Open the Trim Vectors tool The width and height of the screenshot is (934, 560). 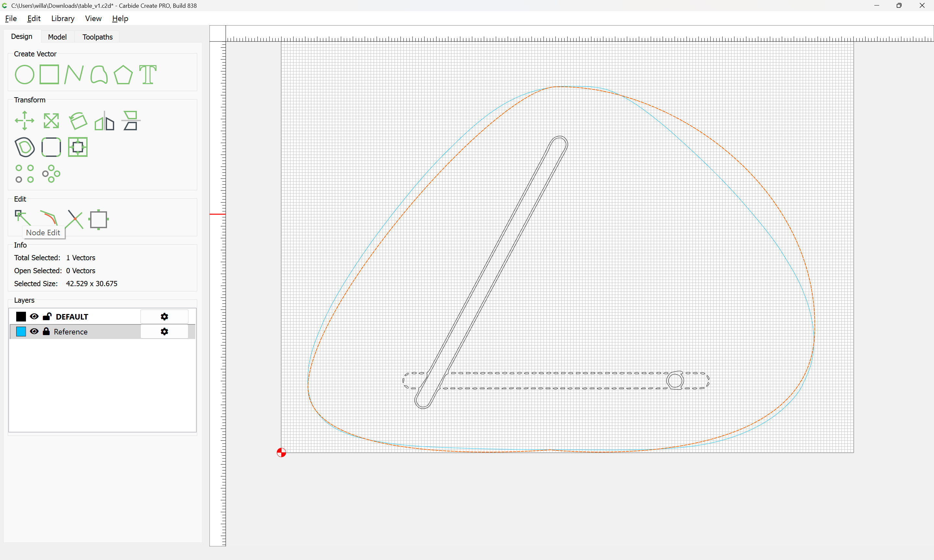coord(75,219)
